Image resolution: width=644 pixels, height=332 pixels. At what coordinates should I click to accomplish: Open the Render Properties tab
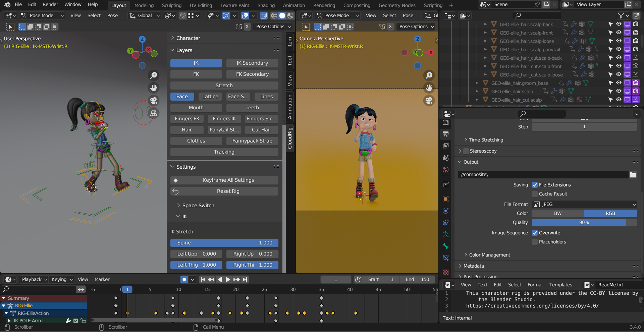pyautogui.click(x=445, y=123)
